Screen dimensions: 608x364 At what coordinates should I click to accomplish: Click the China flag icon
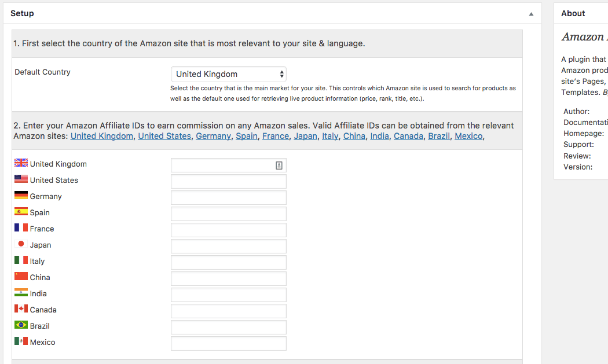21,276
